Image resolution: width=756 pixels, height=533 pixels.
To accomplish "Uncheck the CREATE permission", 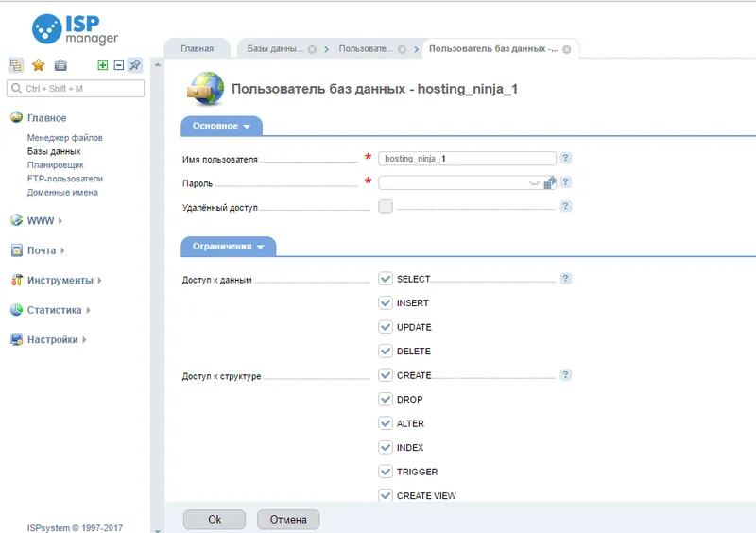I will (386, 375).
